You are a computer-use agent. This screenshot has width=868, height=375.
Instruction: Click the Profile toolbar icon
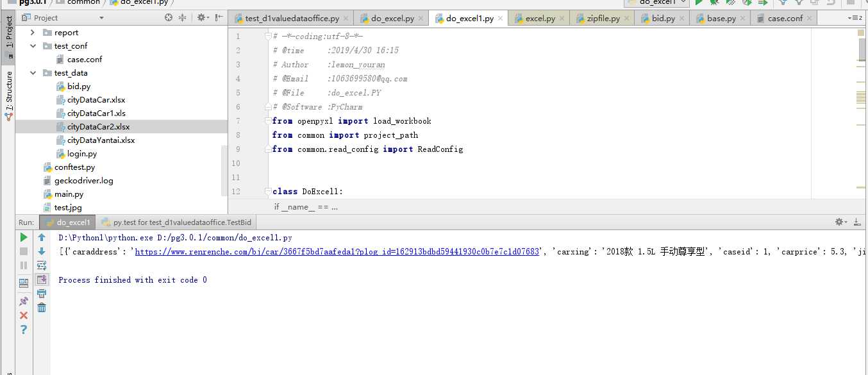[x=746, y=3]
